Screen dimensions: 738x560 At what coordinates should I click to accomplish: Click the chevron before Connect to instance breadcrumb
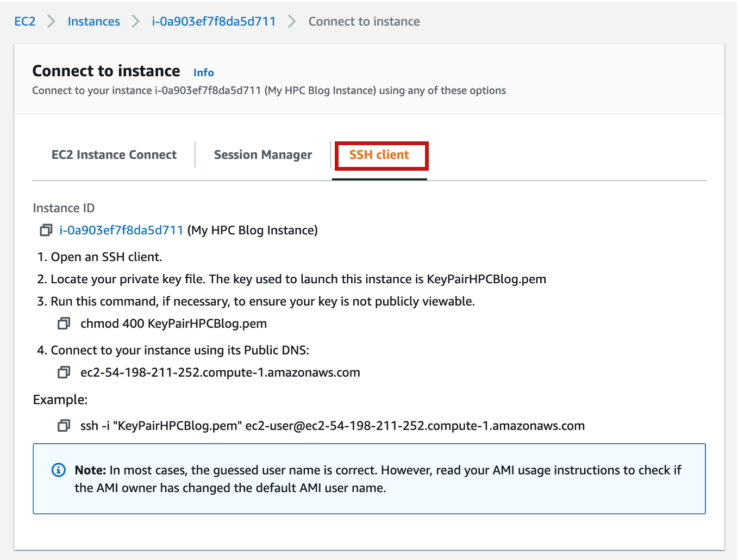291,22
